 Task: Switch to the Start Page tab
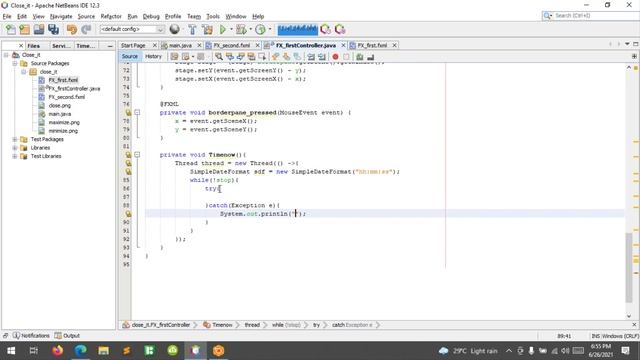133,45
